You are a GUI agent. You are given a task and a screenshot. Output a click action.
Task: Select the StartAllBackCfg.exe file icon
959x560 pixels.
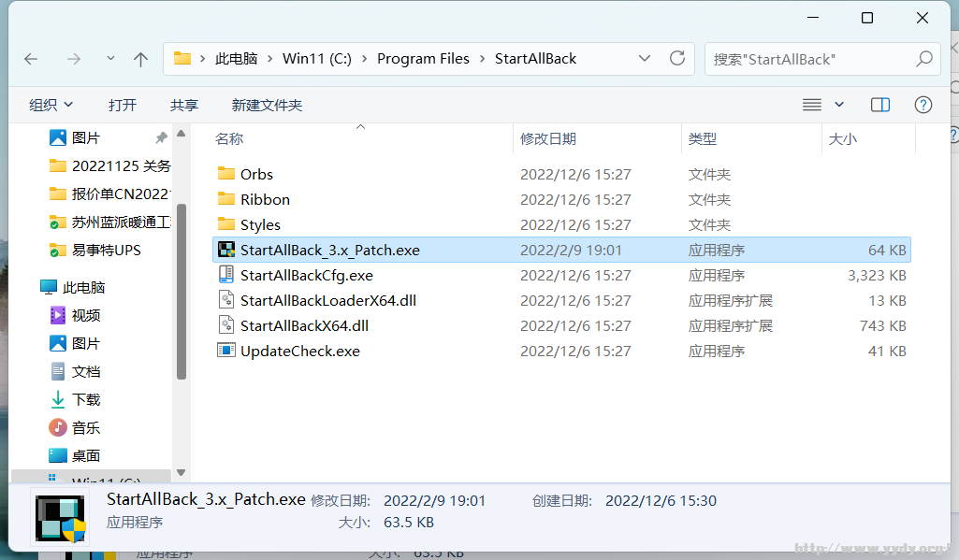[226, 275]
